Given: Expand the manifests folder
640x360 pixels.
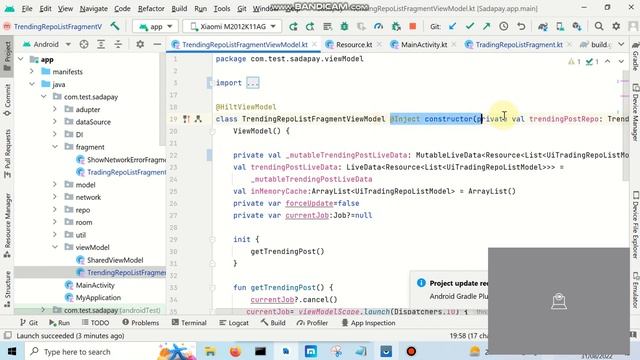Looking at the screenshot, I should (x=32, y=71).
